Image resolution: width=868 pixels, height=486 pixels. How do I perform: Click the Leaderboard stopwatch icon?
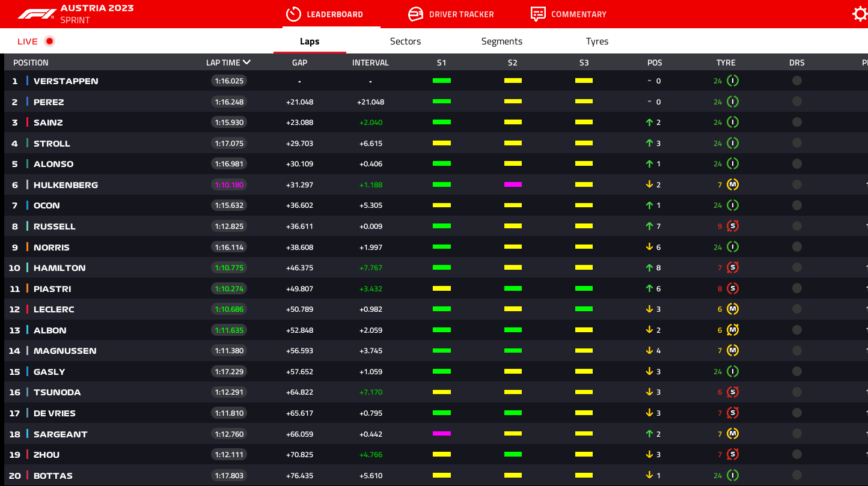tap(293, 14)
